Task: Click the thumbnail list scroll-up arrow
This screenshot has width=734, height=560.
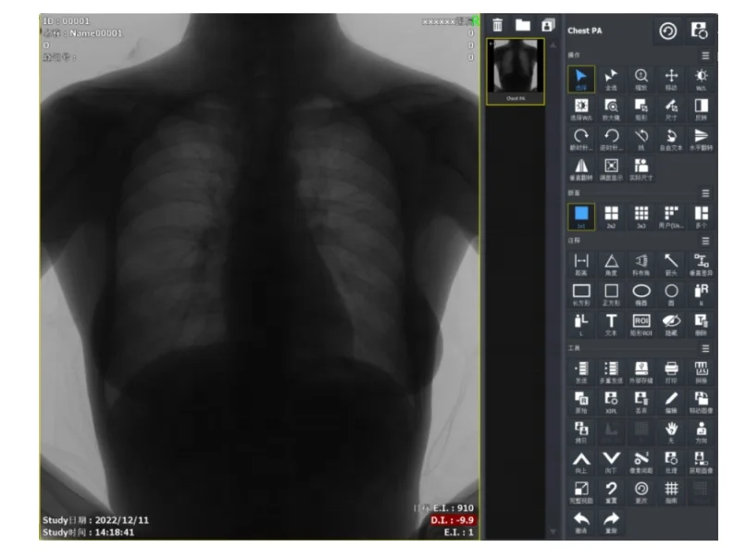Action: pos(554,45)
